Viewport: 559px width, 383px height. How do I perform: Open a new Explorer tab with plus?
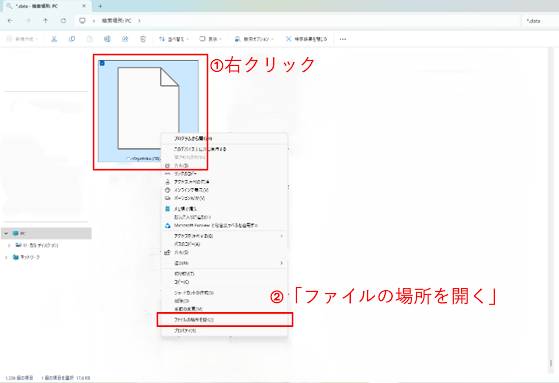pyautogui.click(x=100, y=6)
